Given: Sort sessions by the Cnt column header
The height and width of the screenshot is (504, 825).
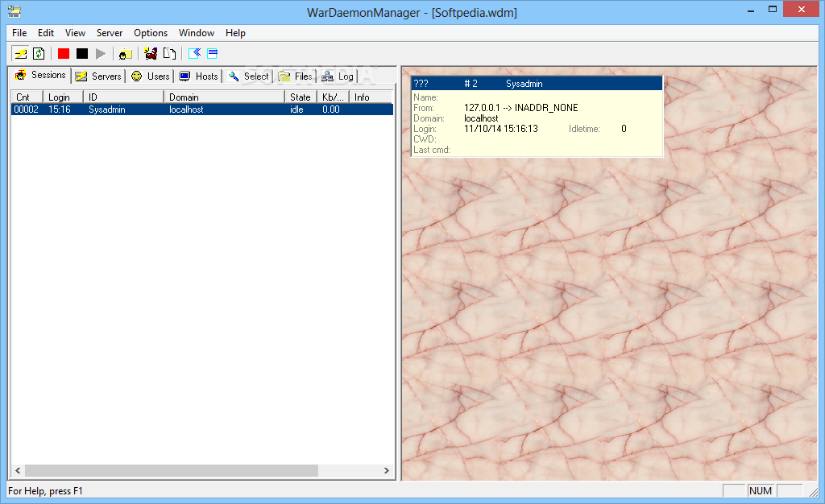Looking at the screenshot, I should coord(27,97).
